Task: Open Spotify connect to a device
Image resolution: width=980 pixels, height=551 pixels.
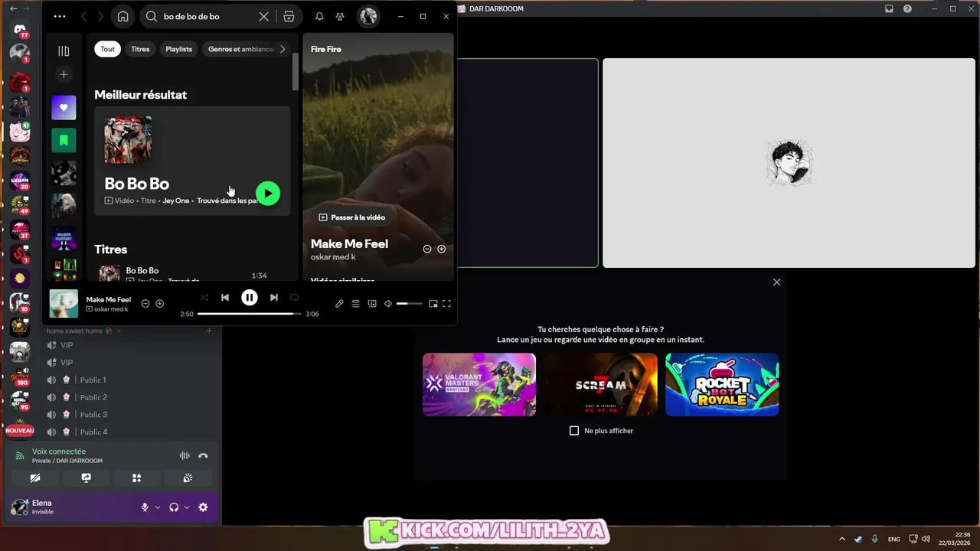Action: [372, 304]
